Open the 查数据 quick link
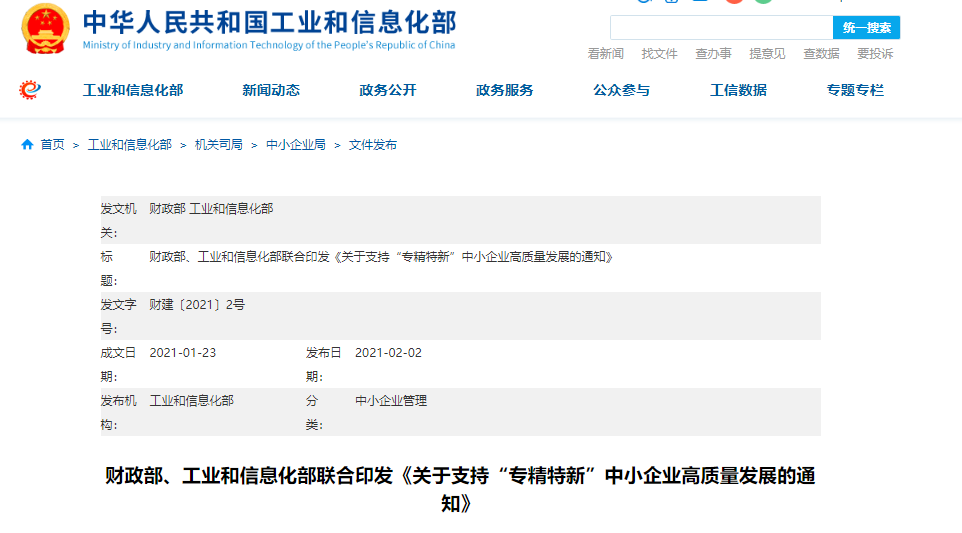The width and height of the screenshot is (962, 533). (822, 54)
